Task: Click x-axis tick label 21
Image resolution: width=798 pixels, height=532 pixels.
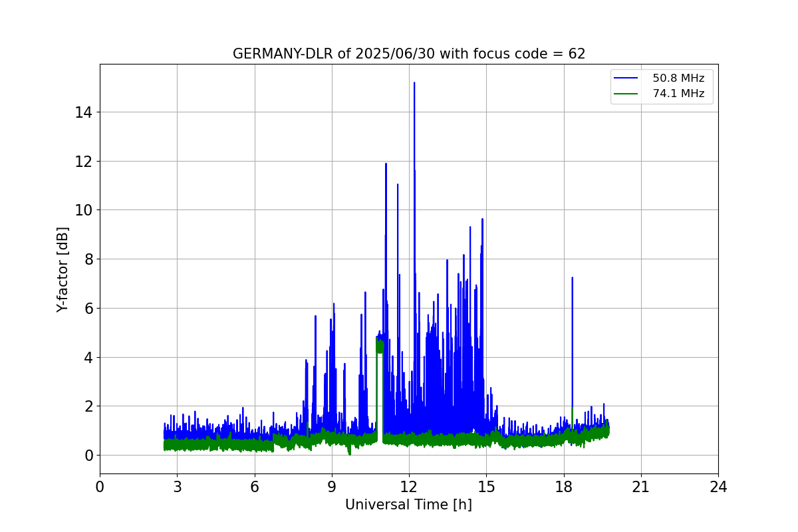Action: pos(641,487)
